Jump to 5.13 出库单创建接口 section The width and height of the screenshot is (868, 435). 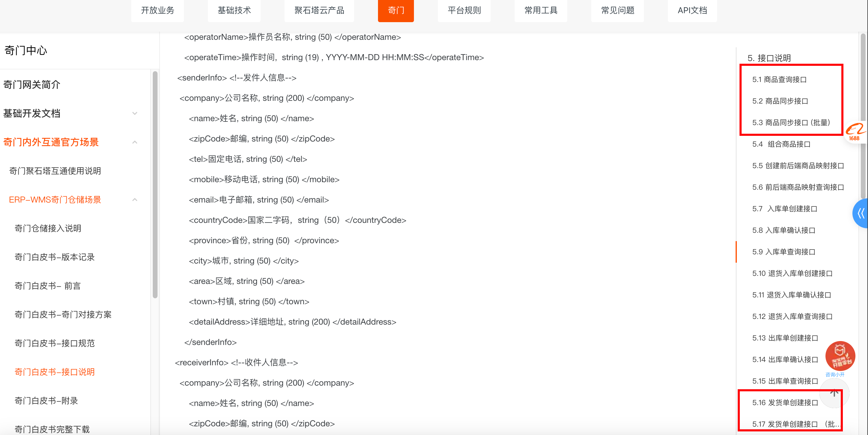tap(785, 338)
